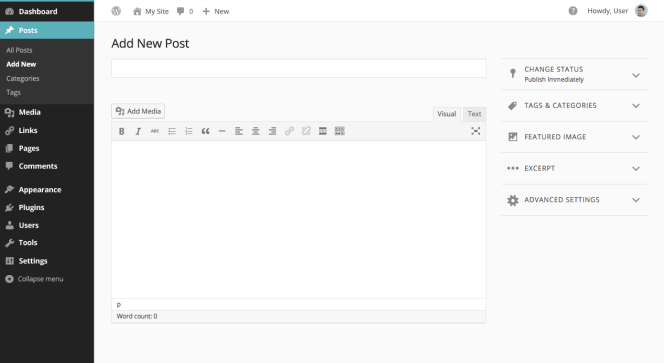Align text left
Screen dimensions: 664x363
click(x=239, y=131)
